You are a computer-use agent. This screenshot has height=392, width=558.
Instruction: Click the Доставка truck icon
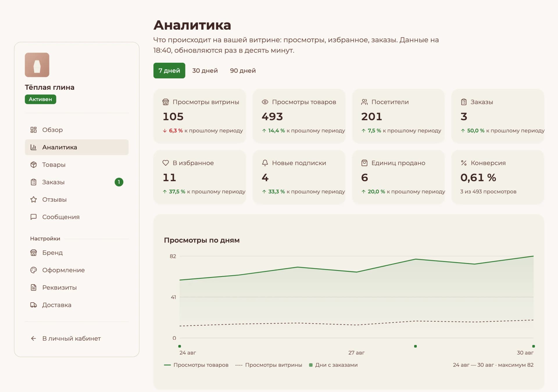click(x=33, y=305)
